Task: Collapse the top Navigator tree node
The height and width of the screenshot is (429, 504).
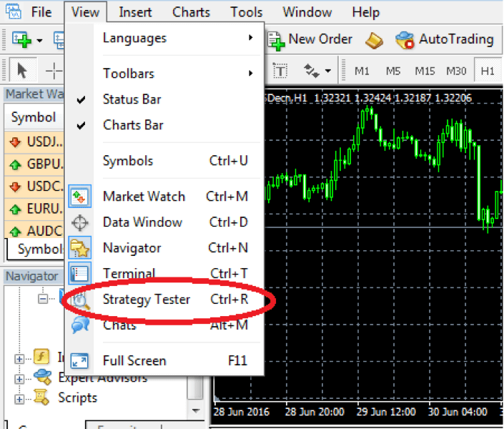Action: tap(42, 299)
